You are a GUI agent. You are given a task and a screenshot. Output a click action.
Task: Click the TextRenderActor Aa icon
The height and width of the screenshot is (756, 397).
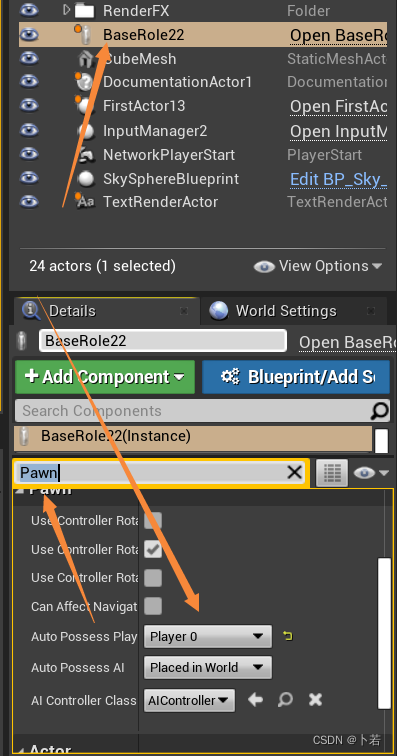[x=85, y=202]
